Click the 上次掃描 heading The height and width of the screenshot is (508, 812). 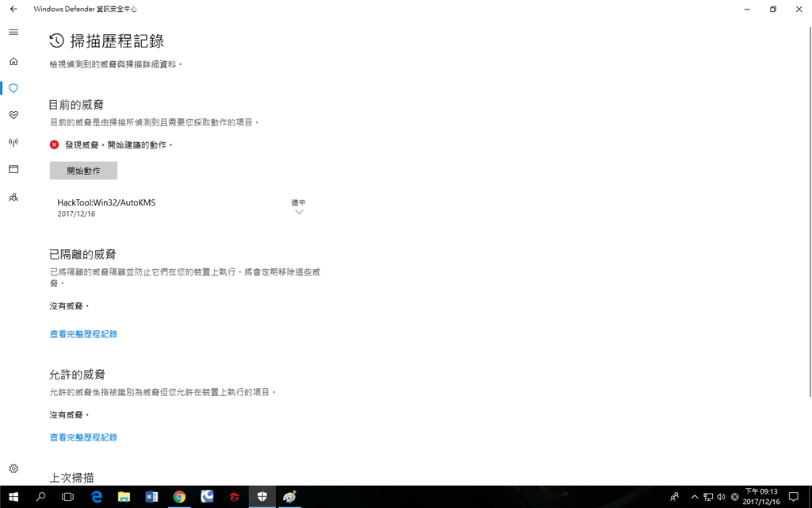tap(71, 478)
